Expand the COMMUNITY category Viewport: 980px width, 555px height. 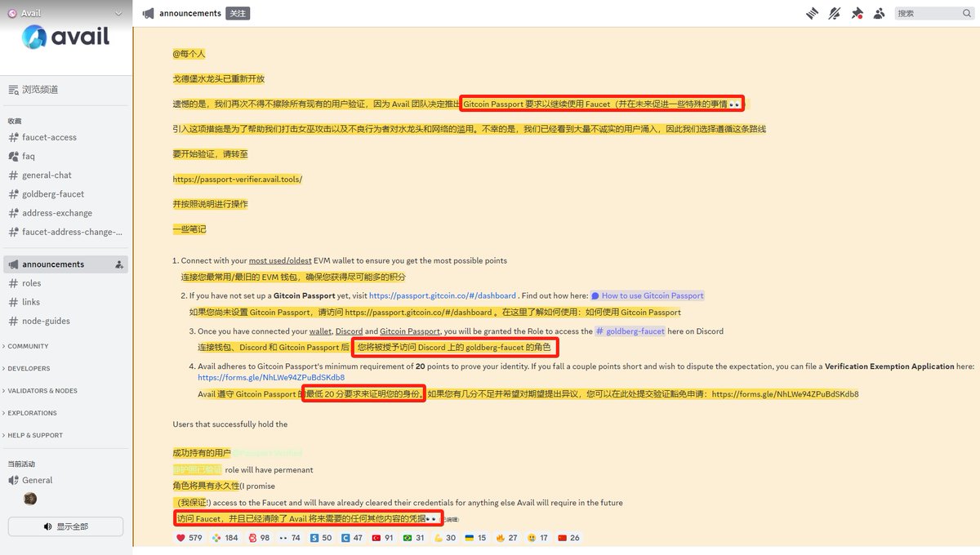click(x=27, y=346)
